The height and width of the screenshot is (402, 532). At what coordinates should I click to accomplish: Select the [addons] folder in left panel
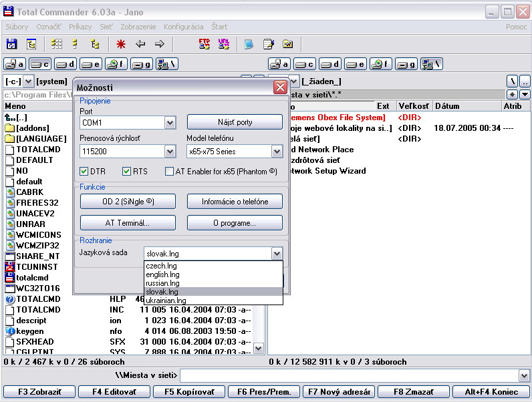coord(33,128)
